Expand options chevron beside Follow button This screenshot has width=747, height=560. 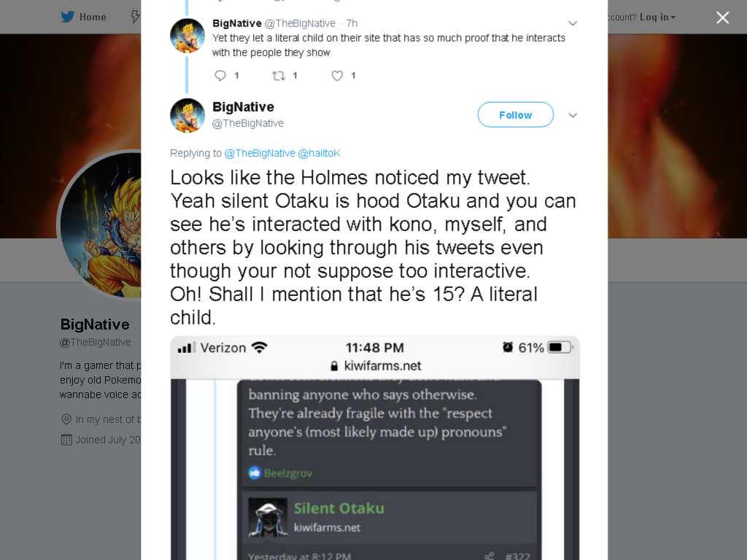[573, 115]
